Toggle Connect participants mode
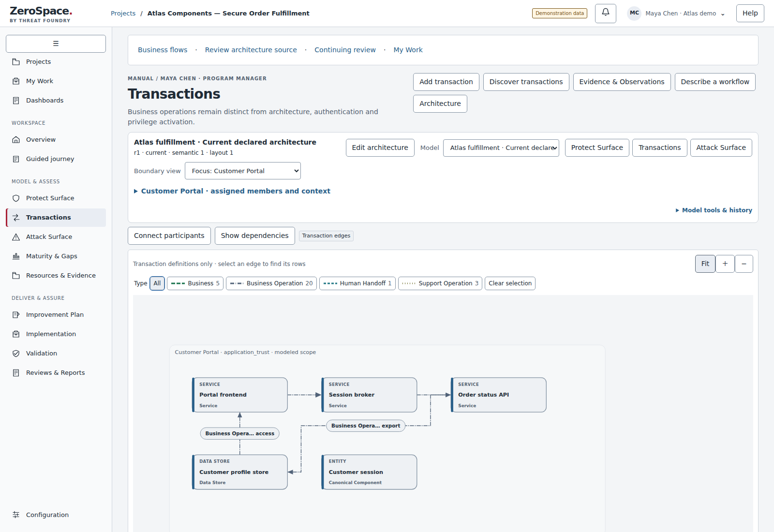 pyautogui.click(x=169, y=236)
